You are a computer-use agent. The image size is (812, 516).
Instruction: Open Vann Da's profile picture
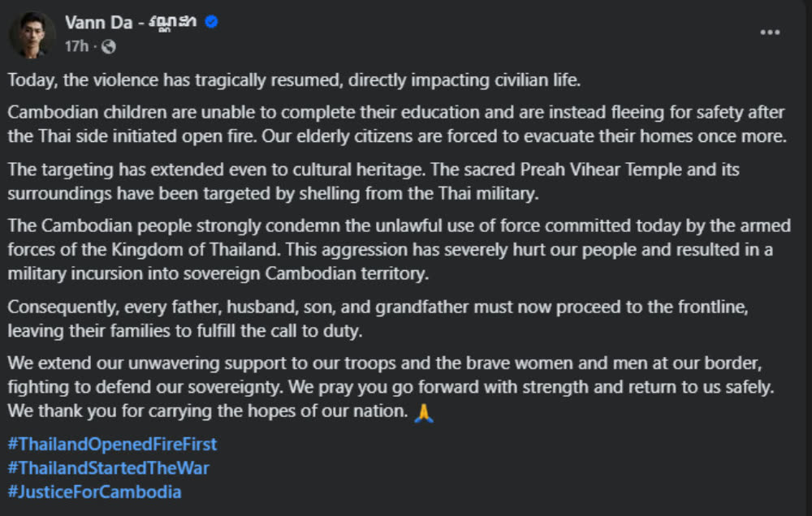point(32,35)
